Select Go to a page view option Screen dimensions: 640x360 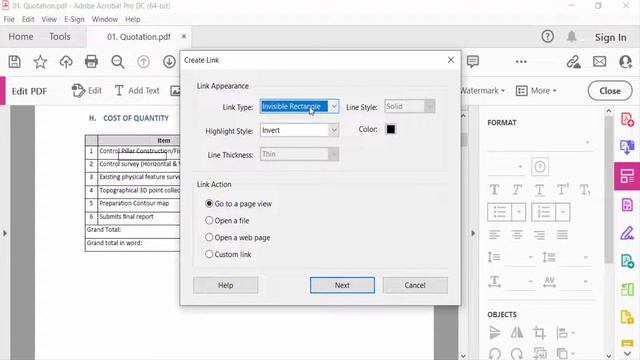[x=239, y=204]
